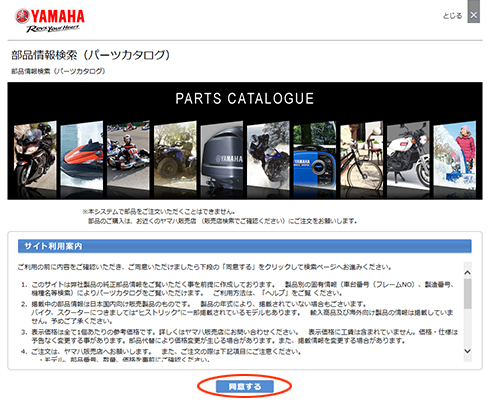Viewport: 491px width, 408px height.
Task: Click the 部品情報検索 (パーツカタログ) page heading
Action: pyautogui.click(x=91, y=55)
